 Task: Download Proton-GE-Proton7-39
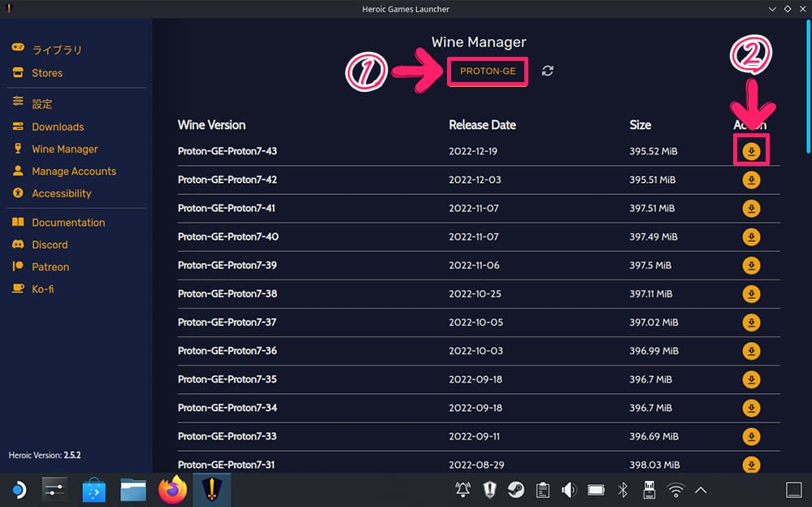pyautogui.click(x=751, y=265)
